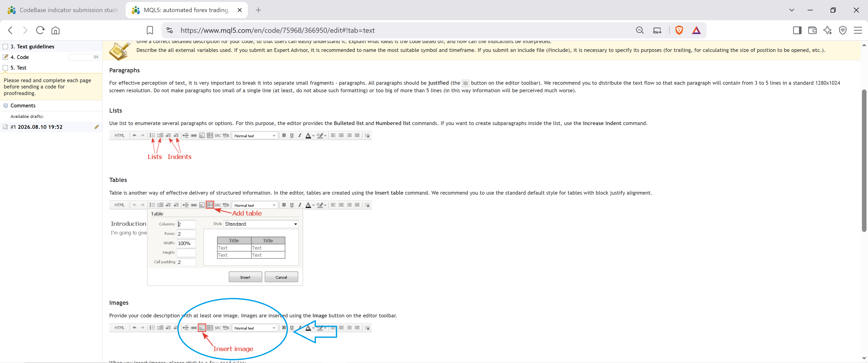Click the scrollbar up arrow
The height and width of the screenshot is (363, 868).
tap(864, 45)
